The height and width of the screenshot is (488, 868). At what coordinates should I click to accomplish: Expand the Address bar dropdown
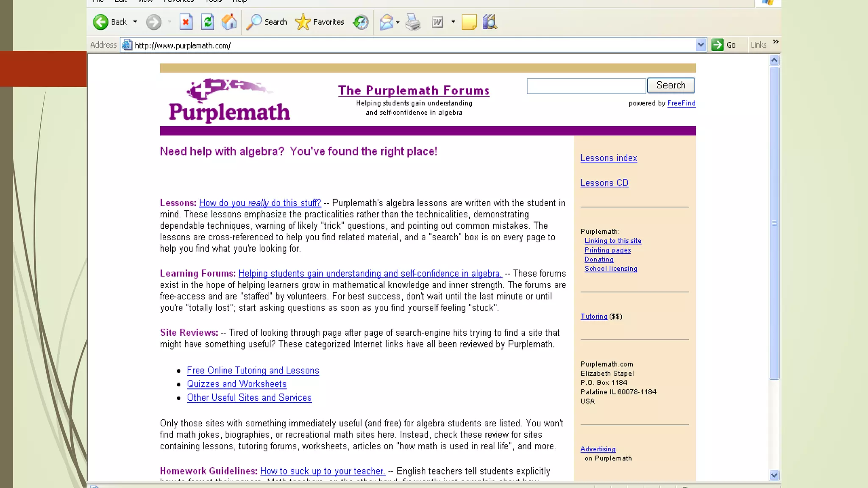click(701, 45)
